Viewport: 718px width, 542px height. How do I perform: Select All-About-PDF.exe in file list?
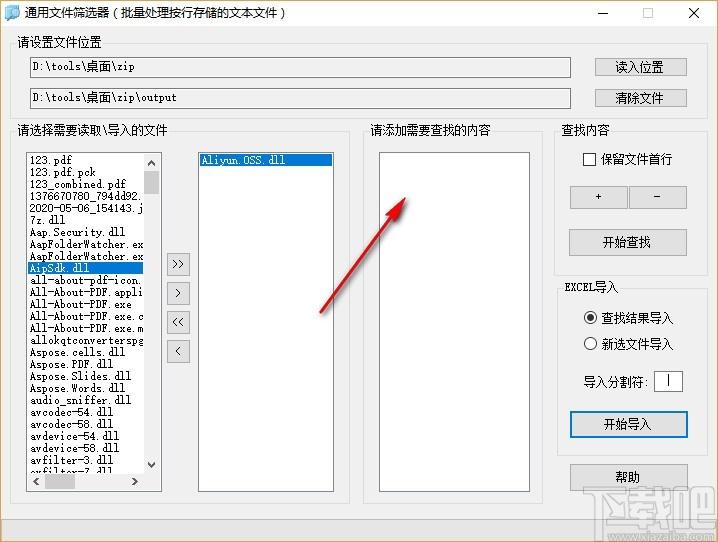point(86,304)
